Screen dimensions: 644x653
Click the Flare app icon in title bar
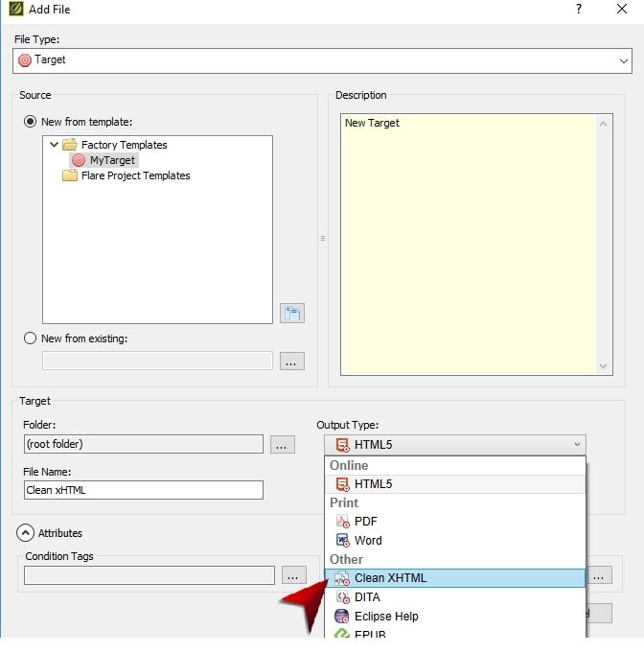point(16,9)
